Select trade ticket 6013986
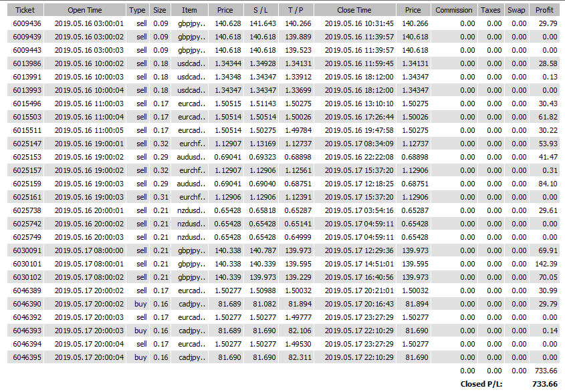Screen dimensions: 565x392 pyautogui.click(x=25, y=63)
